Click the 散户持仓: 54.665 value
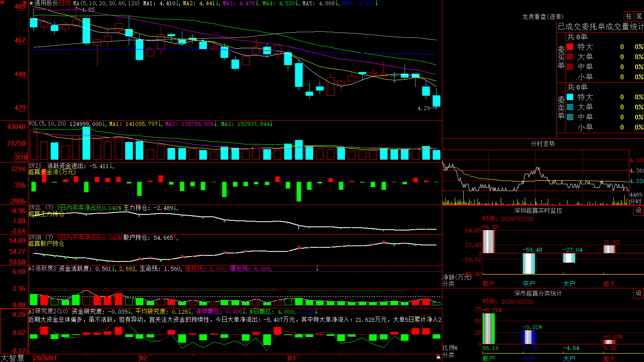This screenshot has height=362, width=644. (x=149, y=238)
